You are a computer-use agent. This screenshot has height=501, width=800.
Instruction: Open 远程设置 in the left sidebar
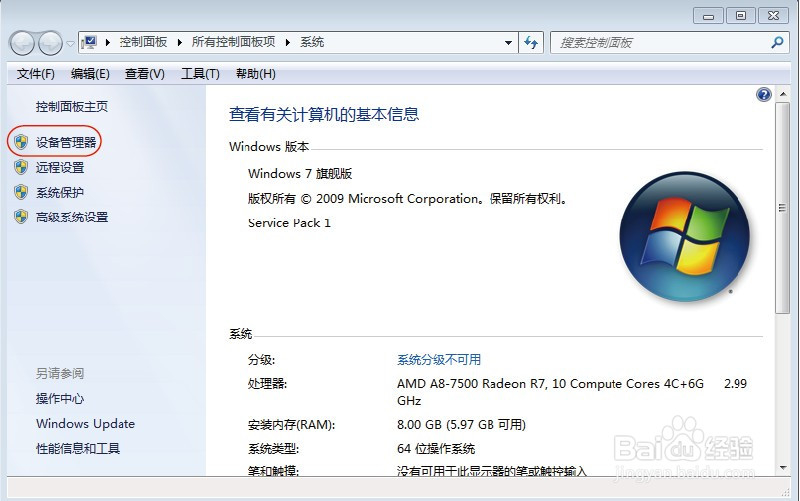click(x=60, y=167)
